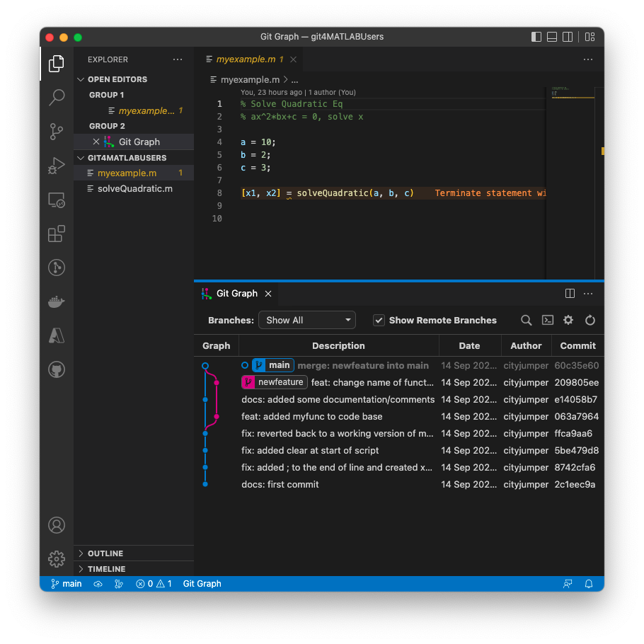Open notifications bell in status bar

point(589,584)
